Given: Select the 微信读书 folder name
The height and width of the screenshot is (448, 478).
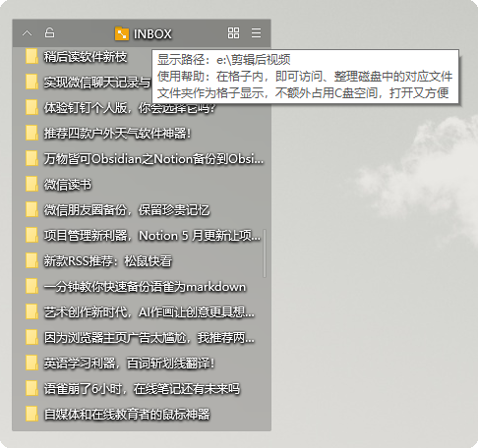Looking at the screenshot, I should (68, 185).
